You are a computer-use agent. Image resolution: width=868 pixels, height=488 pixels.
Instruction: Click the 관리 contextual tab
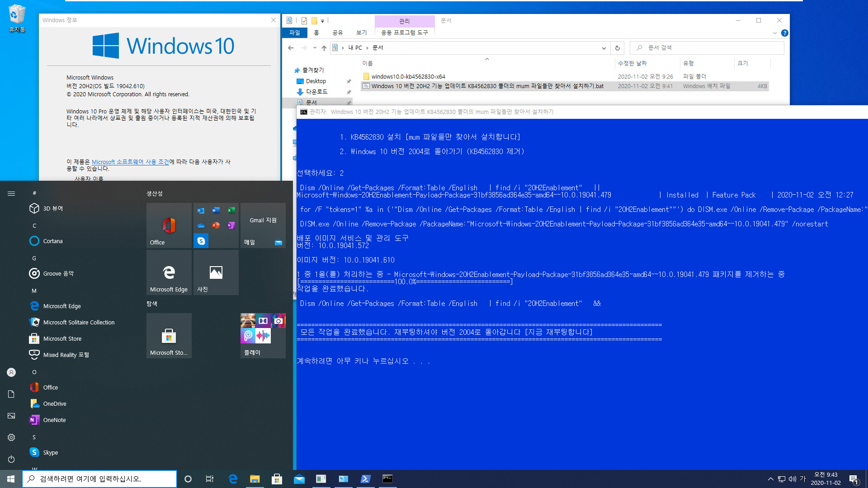[404, 21]
